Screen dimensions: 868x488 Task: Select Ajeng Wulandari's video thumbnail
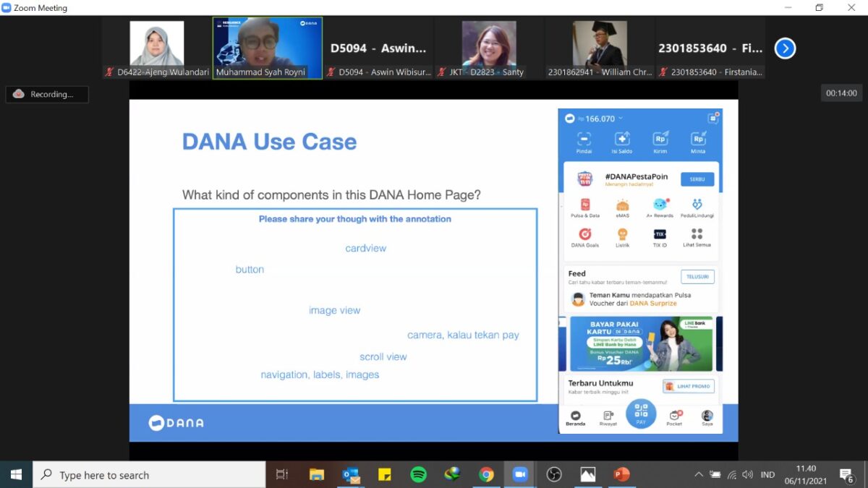(157, 48)
